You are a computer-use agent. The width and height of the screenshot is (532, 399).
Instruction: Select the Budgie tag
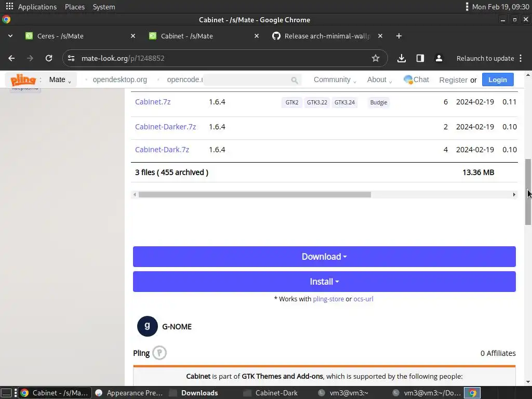(379, 102)
